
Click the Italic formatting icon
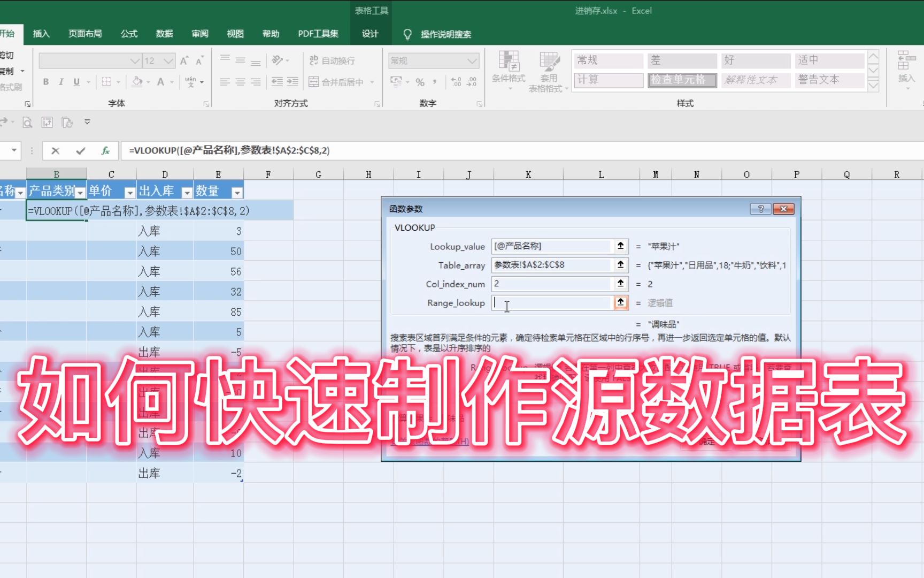point(61,82)
